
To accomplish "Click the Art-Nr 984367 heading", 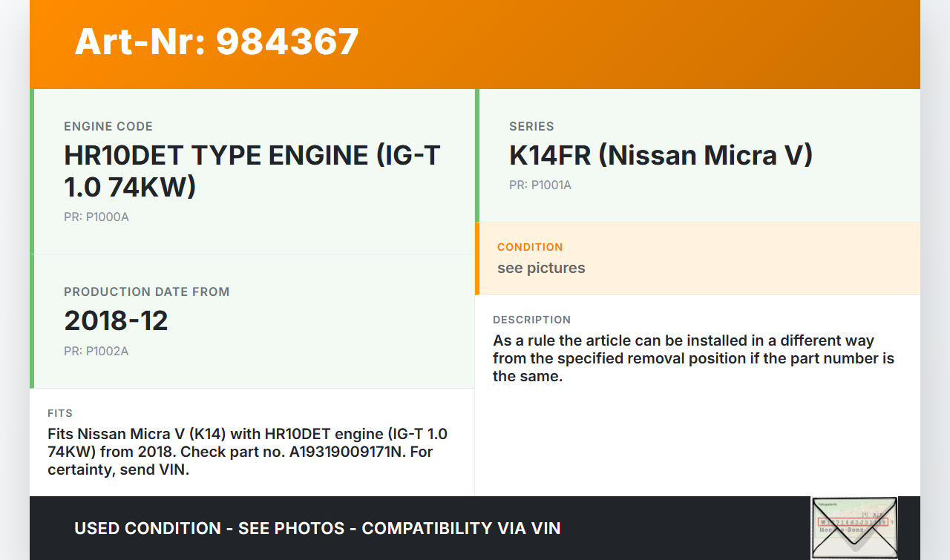I will coord(217,42).
